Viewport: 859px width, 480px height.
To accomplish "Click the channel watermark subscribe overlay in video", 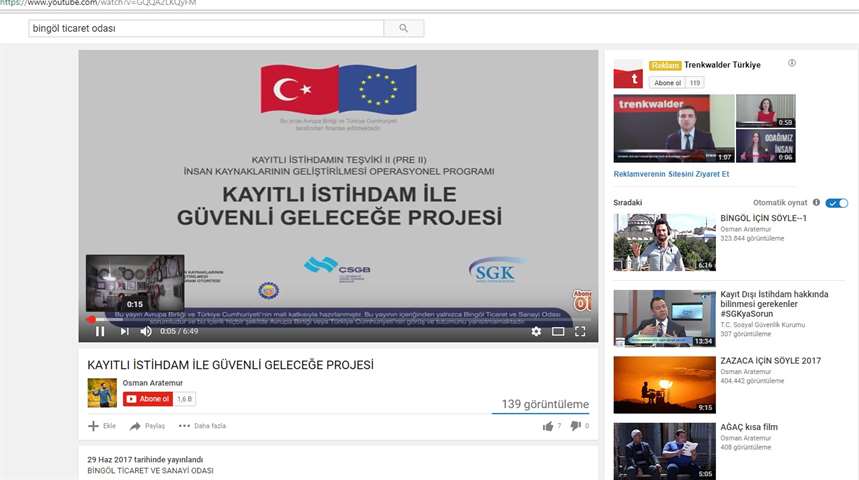I will point(582,301).
